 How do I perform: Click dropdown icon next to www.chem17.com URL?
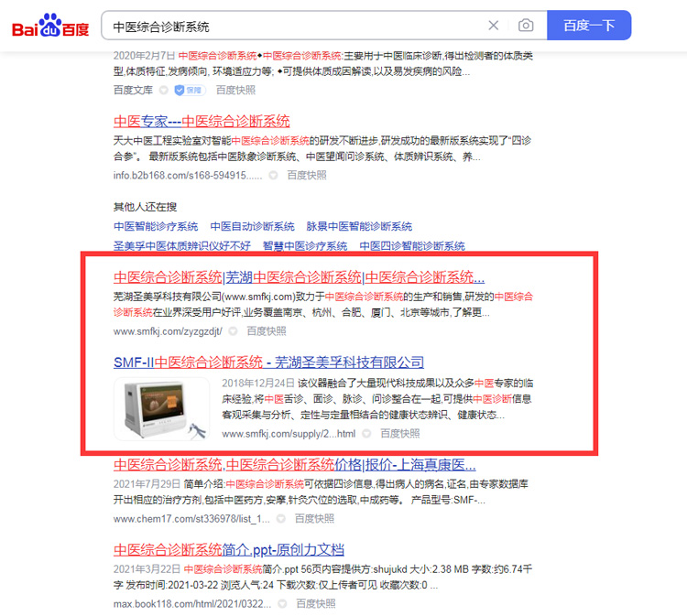(281, 519)
